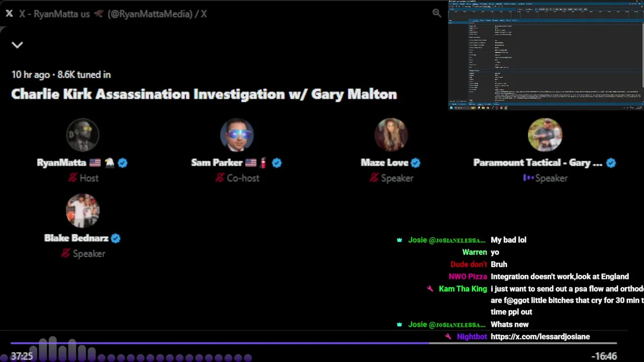
Task: Collapse the Space using the down chevron
Action: tap(17, 45)
